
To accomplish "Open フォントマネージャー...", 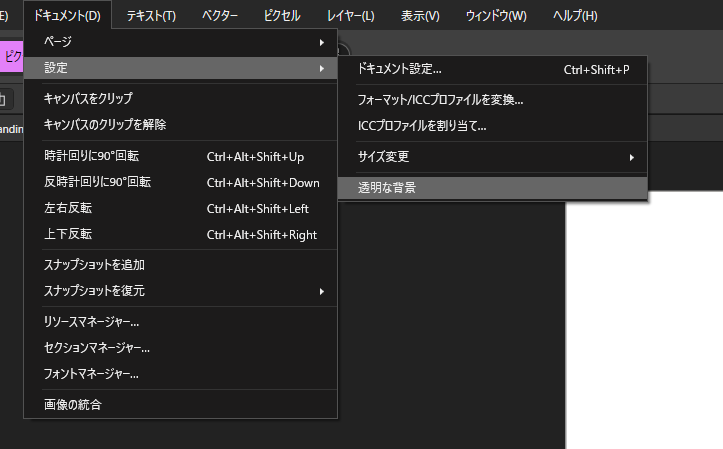I will click(91, 374).
